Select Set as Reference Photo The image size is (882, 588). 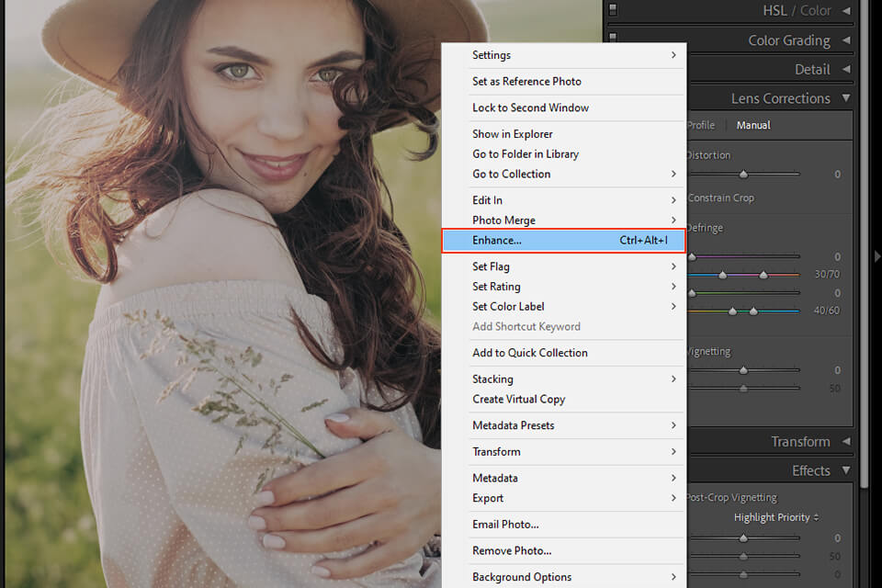tap(526, 82)
